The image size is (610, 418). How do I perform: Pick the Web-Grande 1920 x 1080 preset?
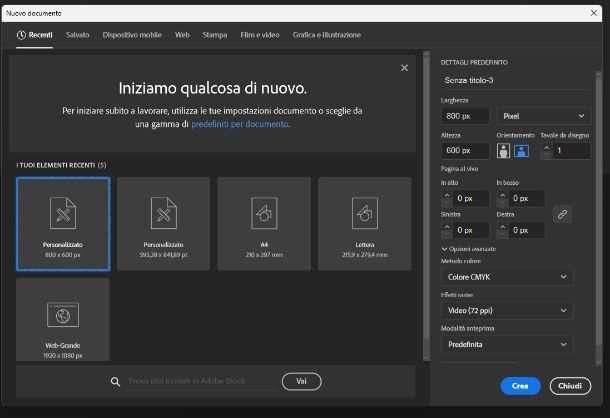[63, 320]
